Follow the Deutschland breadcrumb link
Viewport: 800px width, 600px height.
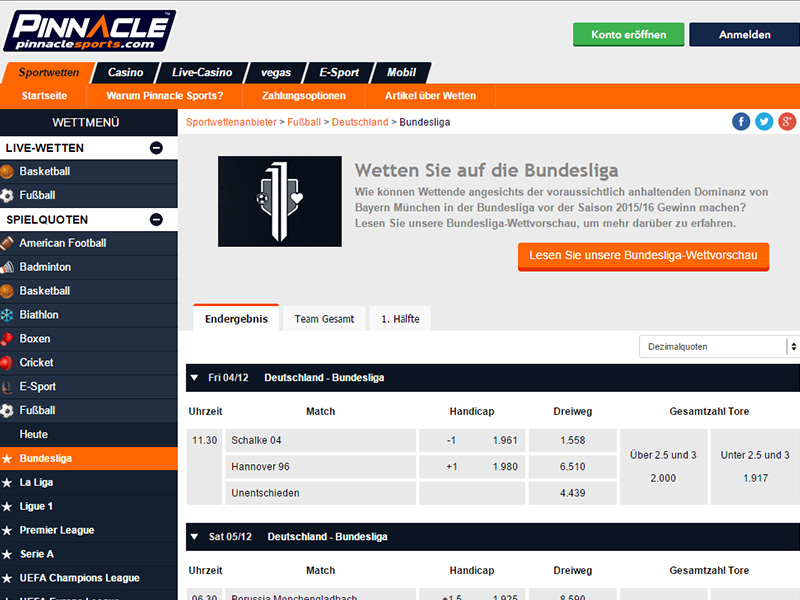point(360,122)
